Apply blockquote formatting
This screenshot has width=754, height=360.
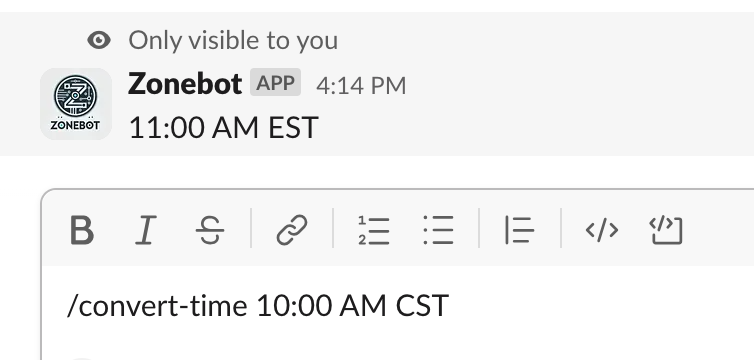coord(520,230)
